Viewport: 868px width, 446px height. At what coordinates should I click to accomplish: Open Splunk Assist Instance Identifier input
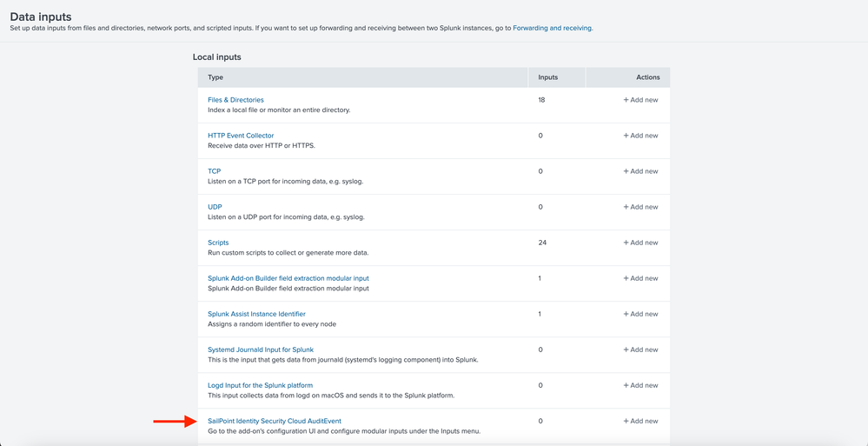[256, 314]
